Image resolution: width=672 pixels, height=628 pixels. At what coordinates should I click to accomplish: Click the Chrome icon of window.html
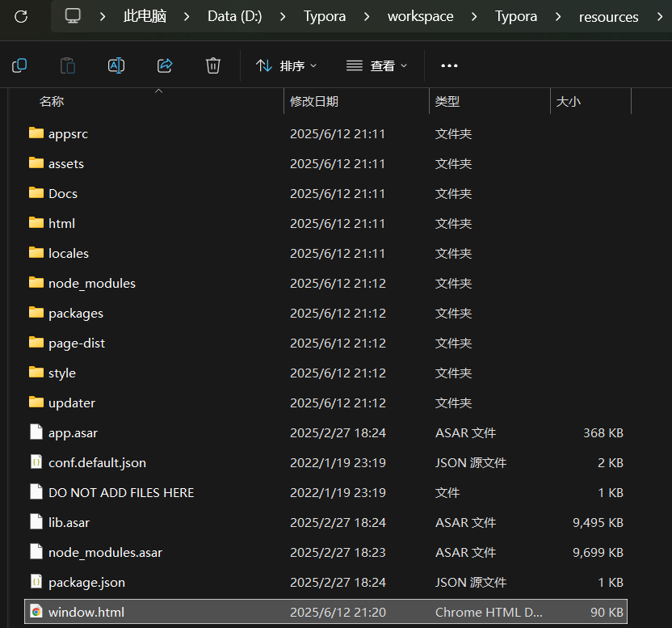[x=36, y=611]
